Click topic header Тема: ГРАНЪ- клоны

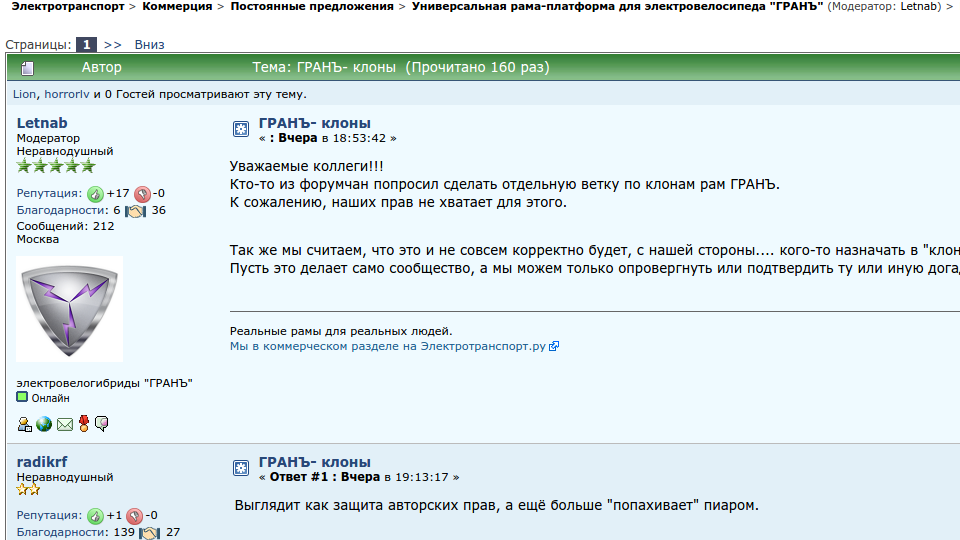pos(401,67)
